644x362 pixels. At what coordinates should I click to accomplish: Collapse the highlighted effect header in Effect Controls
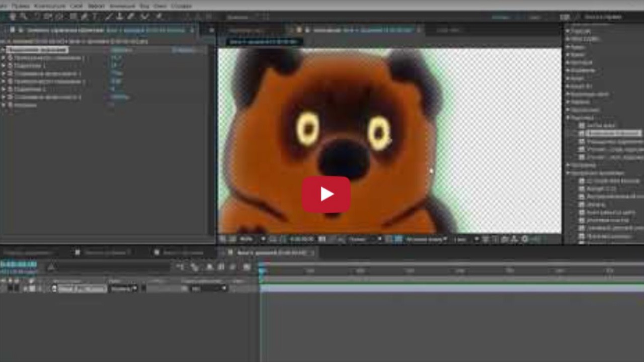[4, 50]
